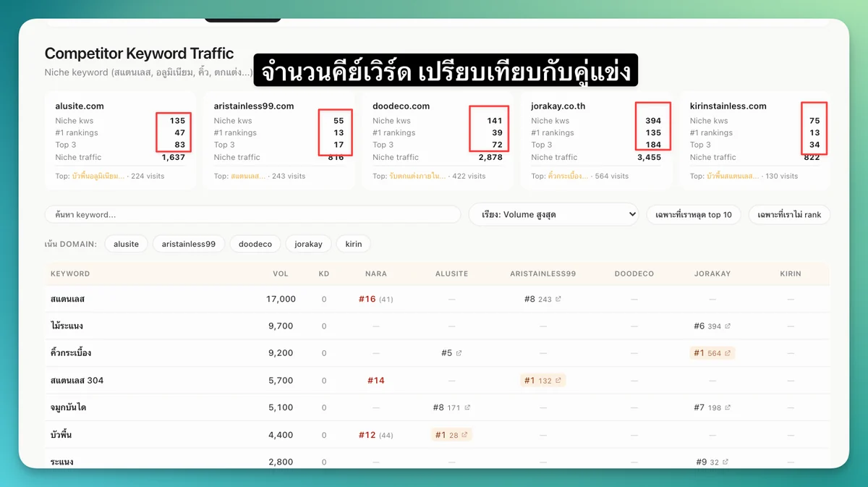Open alusite.com card's top keyword link บัวพื้นอลูมิเนียม
Image resolution: width=868 pixels, height=487 pixels.
coord(98,176)
